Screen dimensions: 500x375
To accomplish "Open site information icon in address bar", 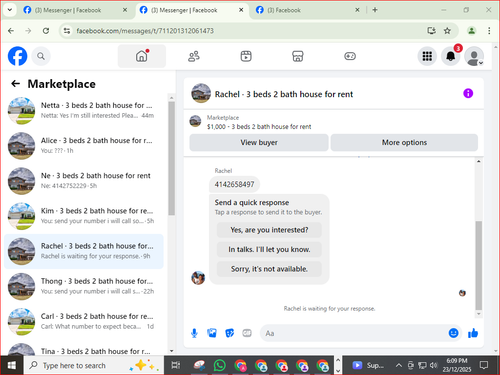I will click(x=67, y=31).
